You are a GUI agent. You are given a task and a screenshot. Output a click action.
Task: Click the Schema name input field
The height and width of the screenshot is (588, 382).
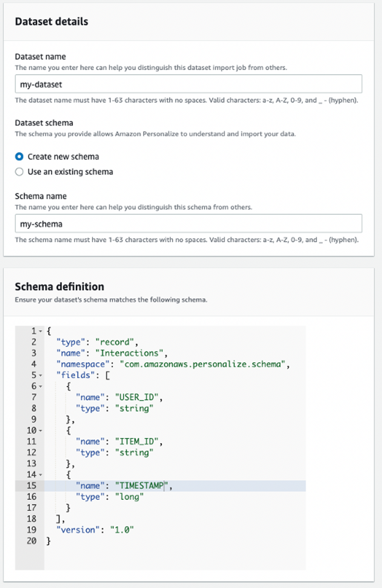tap(188, 223)
